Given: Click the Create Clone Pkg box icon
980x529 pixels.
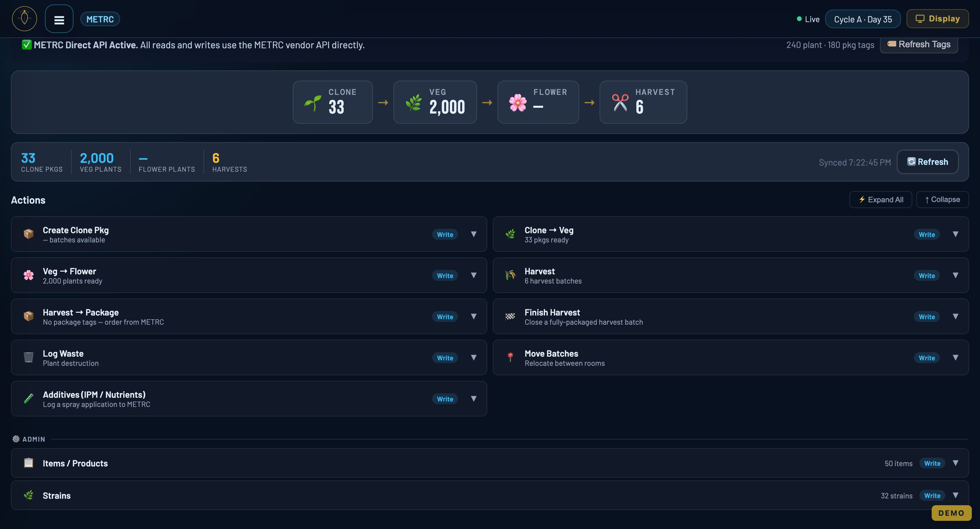Looking at the screenshot, I should coord(29,234).
